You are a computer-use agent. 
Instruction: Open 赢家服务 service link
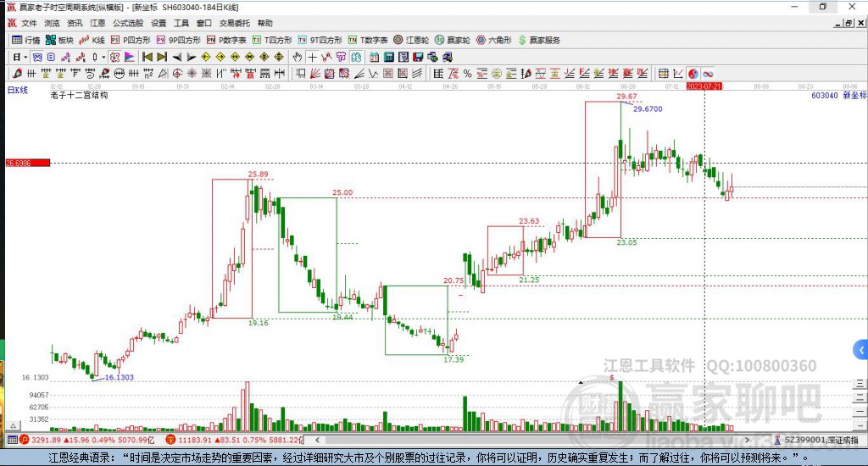[539, 40]
